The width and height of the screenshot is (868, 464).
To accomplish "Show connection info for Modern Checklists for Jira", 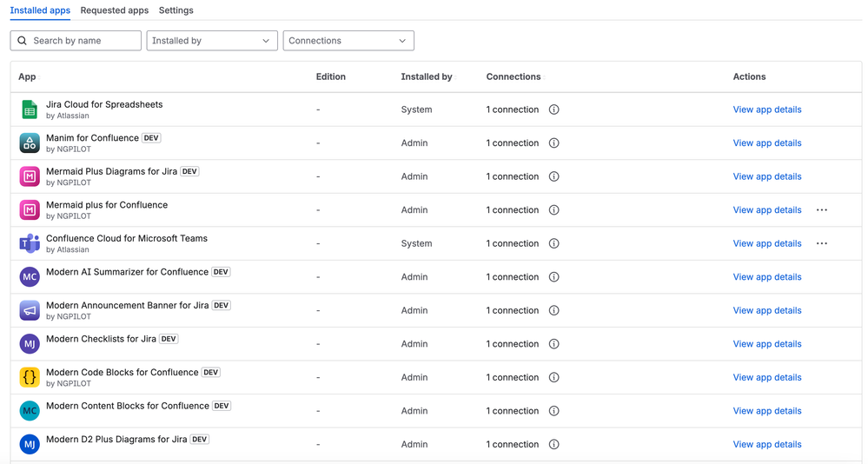I will (x=553, y=344).
